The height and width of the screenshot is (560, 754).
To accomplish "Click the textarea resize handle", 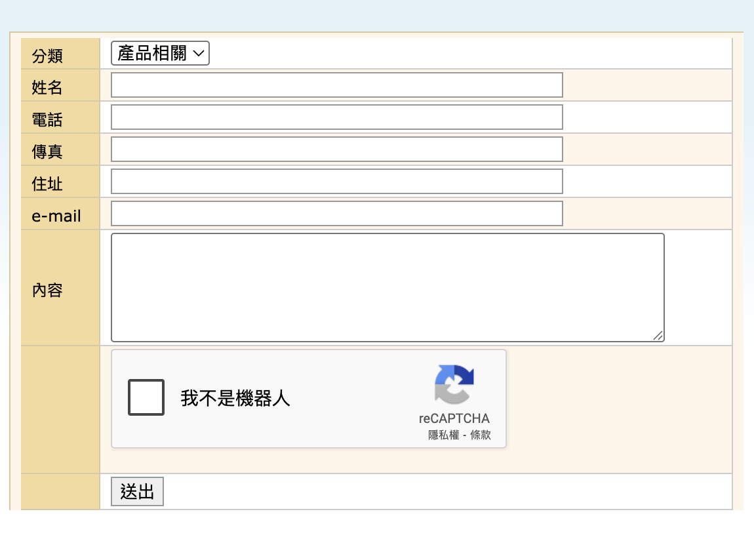I will (x=658, y=336).
